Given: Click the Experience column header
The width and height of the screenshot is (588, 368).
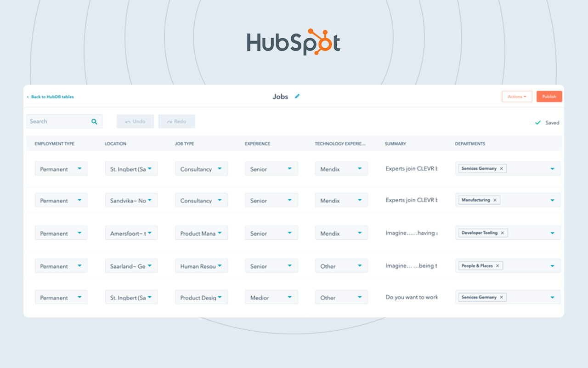Looking at the screenshot, I should [257, 144].
